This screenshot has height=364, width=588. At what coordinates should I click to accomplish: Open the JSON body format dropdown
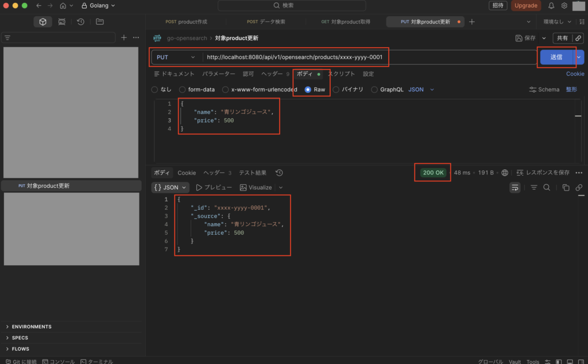[x=421, y=90]
